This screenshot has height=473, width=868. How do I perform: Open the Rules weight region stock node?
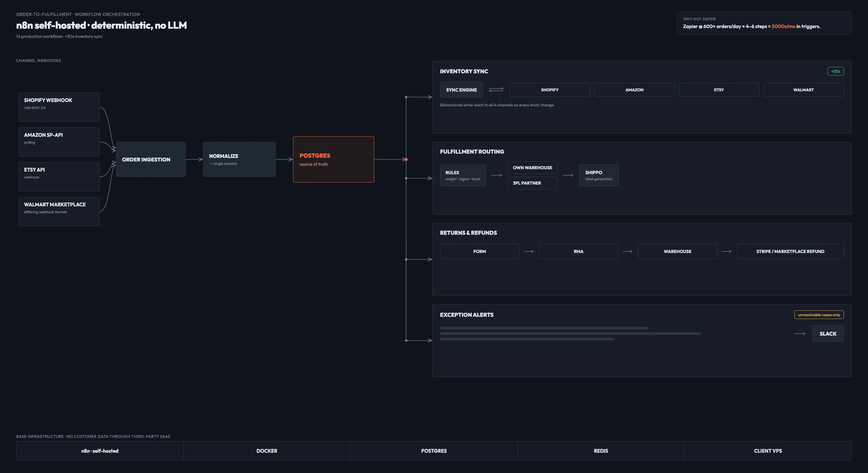point(463,175)
